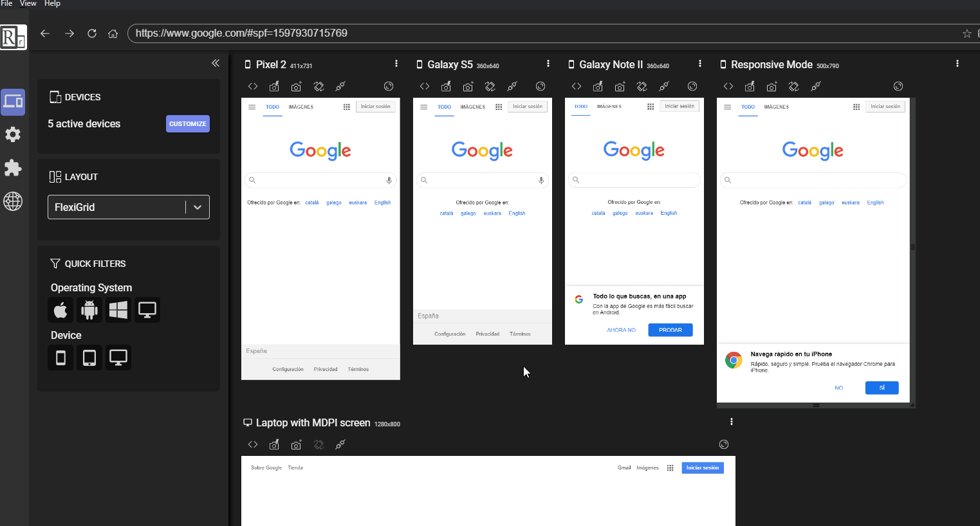Toggle event mirroring on Galaxy S5
This screenshot has width=980, height=526.
[x=512, y=86]
